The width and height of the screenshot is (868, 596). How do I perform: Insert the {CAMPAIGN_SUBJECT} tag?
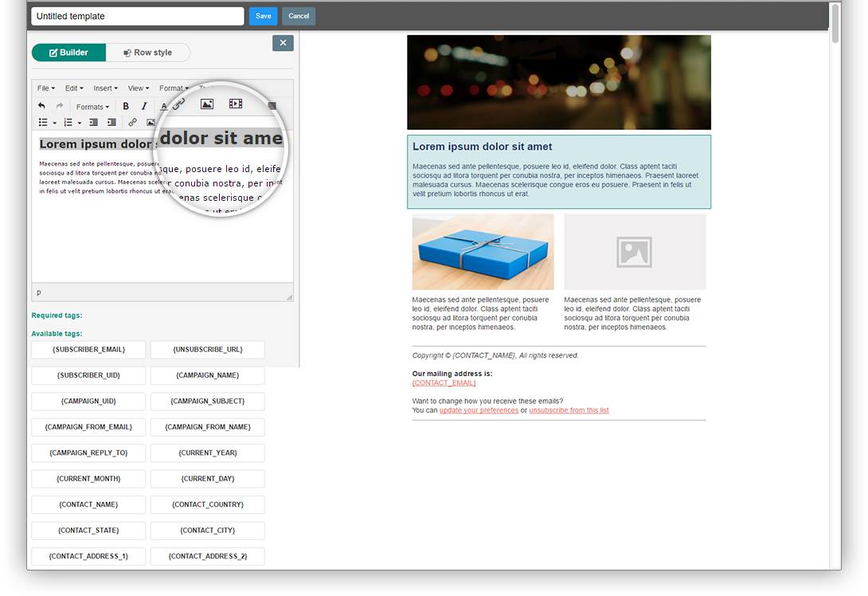pyautogui.click(x=208, y=401)
